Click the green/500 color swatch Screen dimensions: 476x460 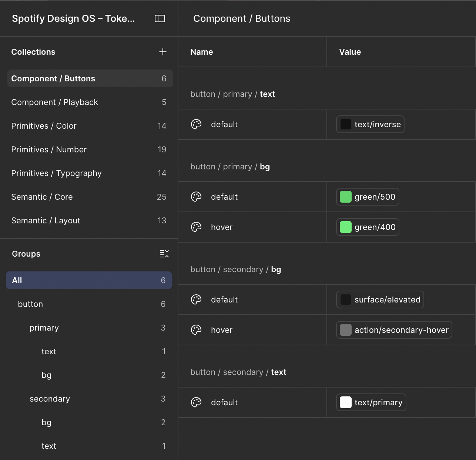click(345, 197)
